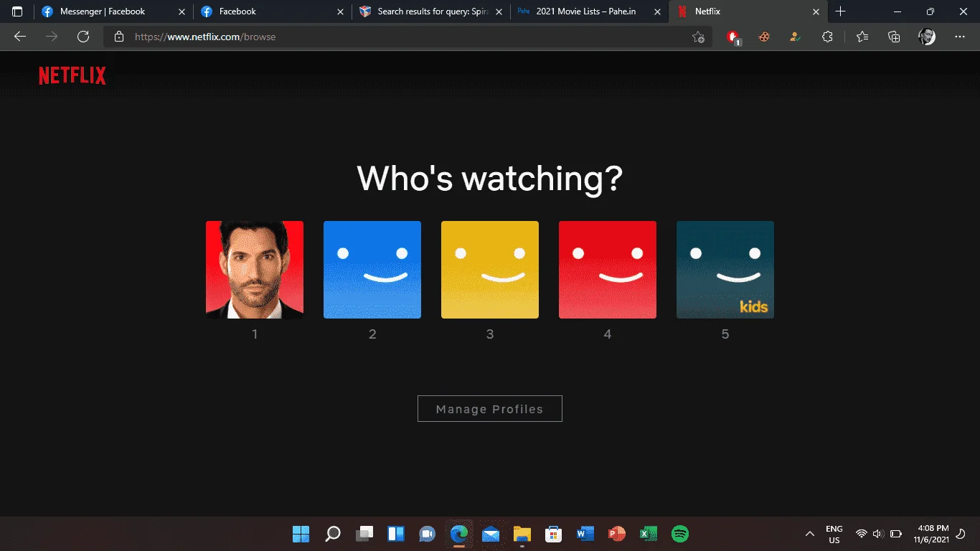
Task: Refresh the Netflix page
Action: coord(83,37)
